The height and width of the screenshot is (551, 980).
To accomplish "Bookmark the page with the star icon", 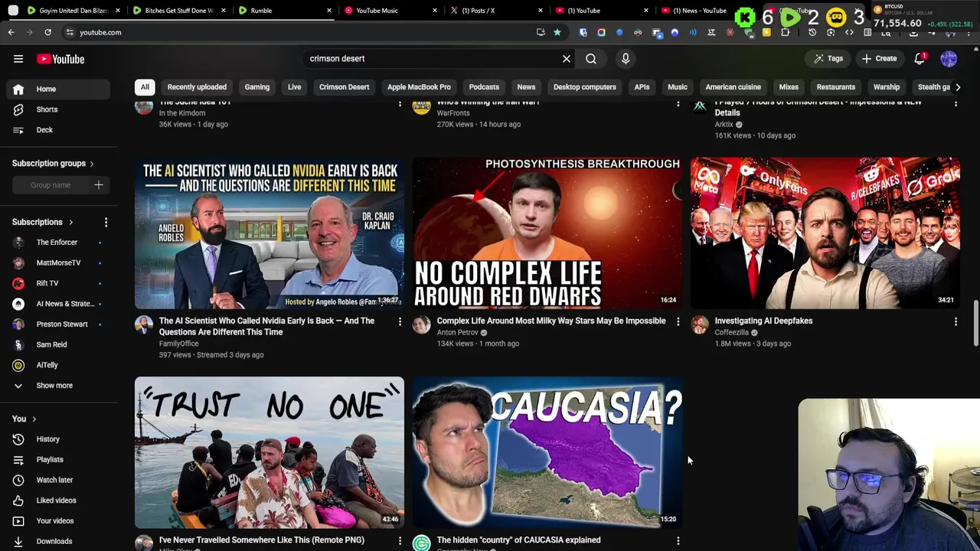I will coord(557,32).
